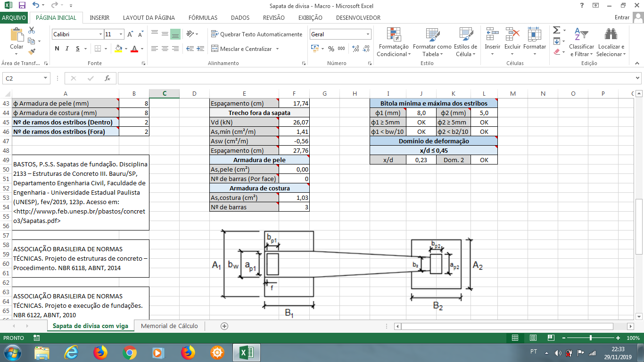Open the font name Calibri dropdown
This screenshot has height=362, width=644.
click(x=100, y=34)
